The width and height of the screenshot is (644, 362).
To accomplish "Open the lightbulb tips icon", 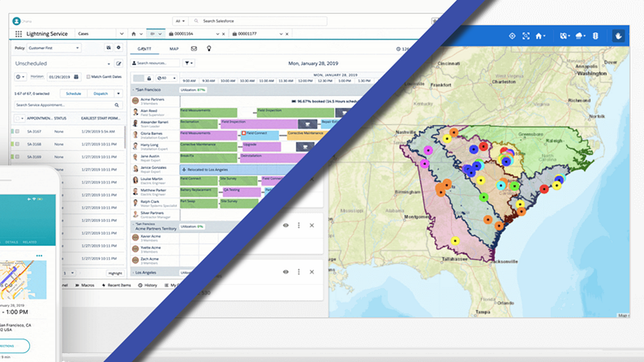I will click(209, 48).
